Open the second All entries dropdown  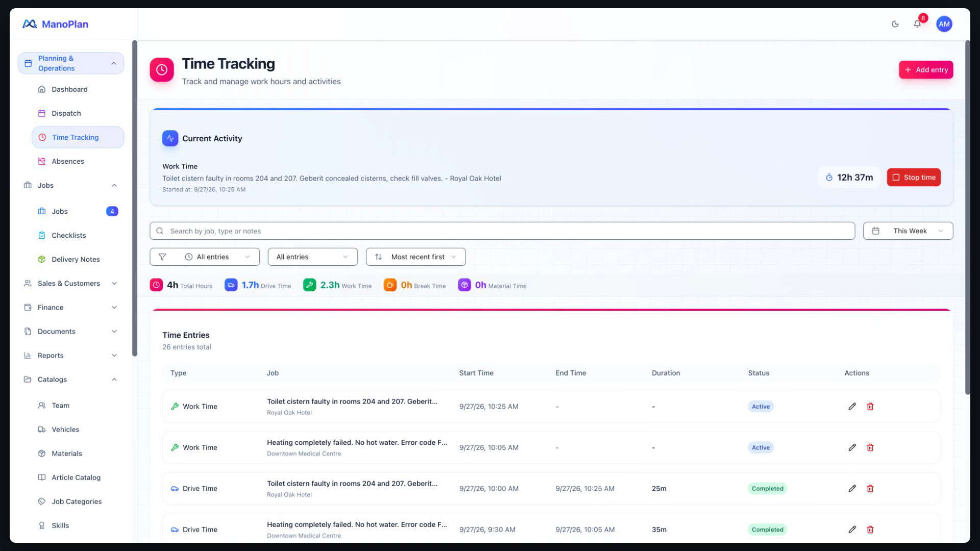(312, 257)
